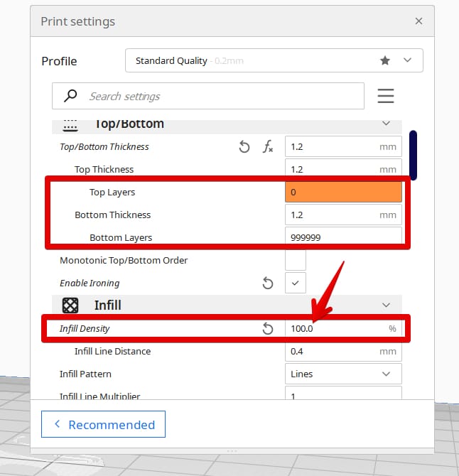
Task: Click the Monotonic Top/Bottom Order label
Action: 124,261
